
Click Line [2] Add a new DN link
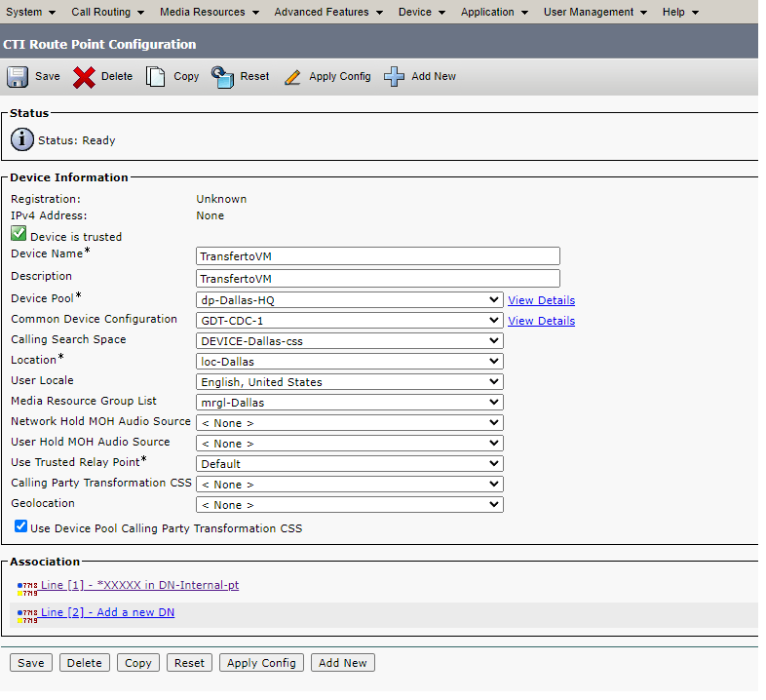pyautogui.click(x=107, y=612)
